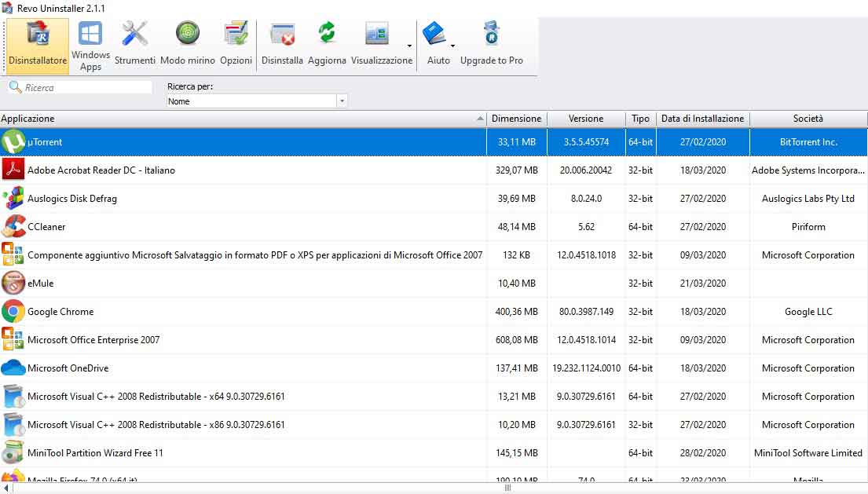
Task: Click the 'eMule' row name
Action: click(40, 284)
